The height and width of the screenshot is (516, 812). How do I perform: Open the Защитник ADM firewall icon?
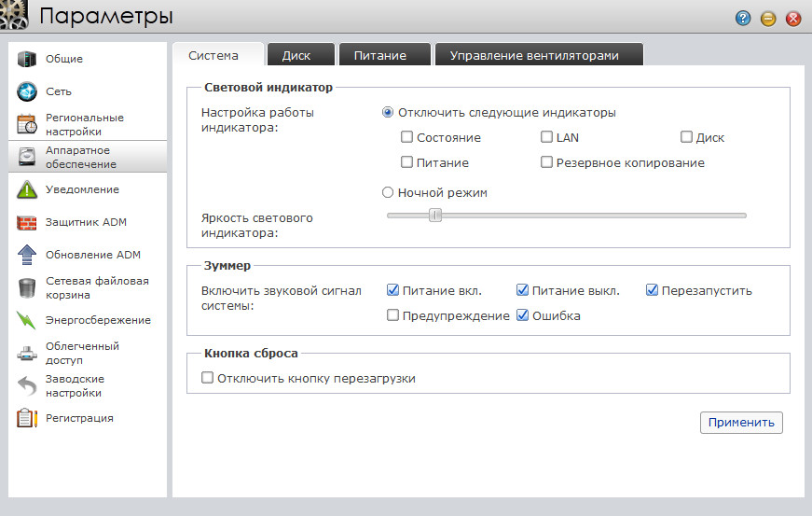pyautogui.click(x=27, y=222)
